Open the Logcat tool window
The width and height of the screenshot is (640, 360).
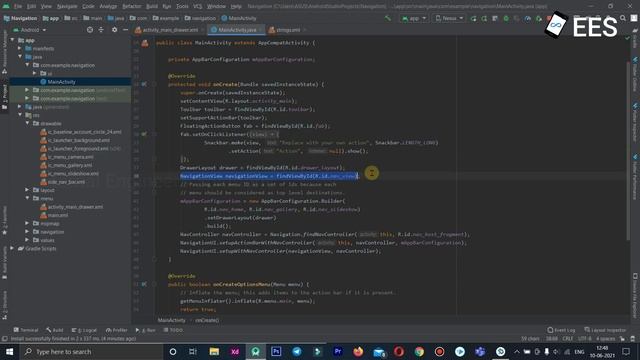(84, 330)
